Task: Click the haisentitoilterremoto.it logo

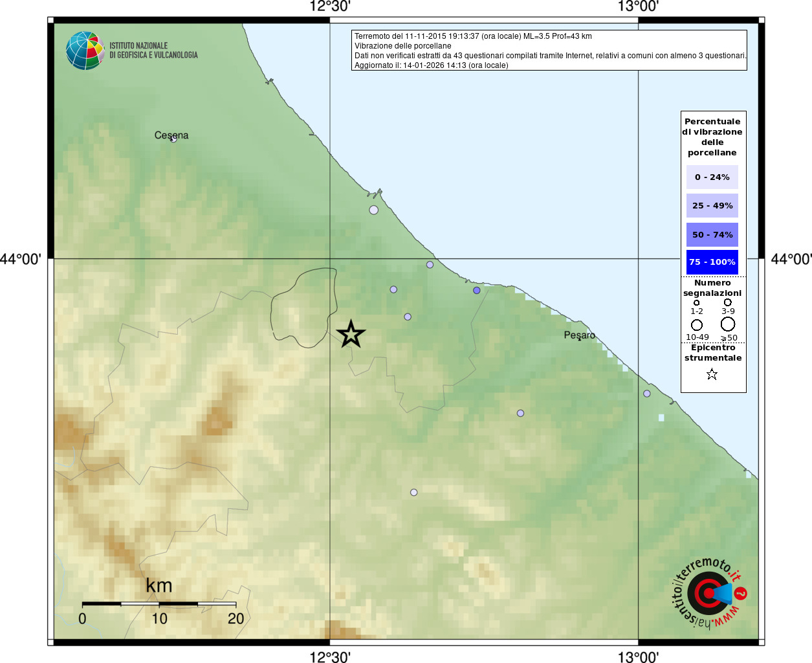Action: 708,592
